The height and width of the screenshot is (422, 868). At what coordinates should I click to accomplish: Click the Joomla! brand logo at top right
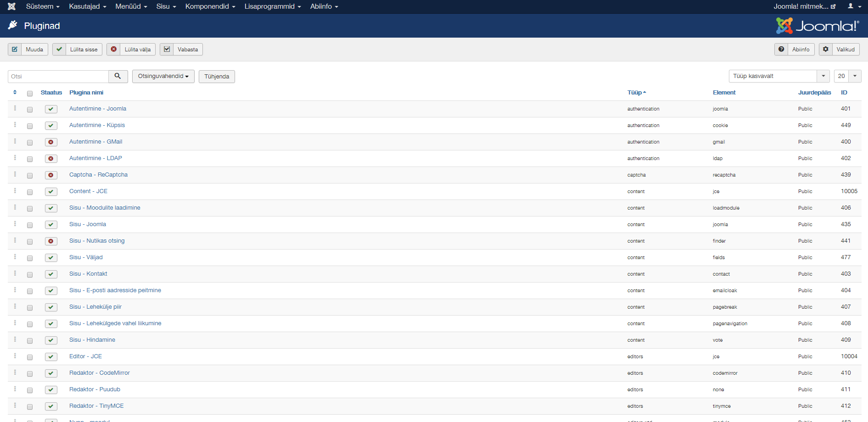pyautogui.click(x=818, y=26)
